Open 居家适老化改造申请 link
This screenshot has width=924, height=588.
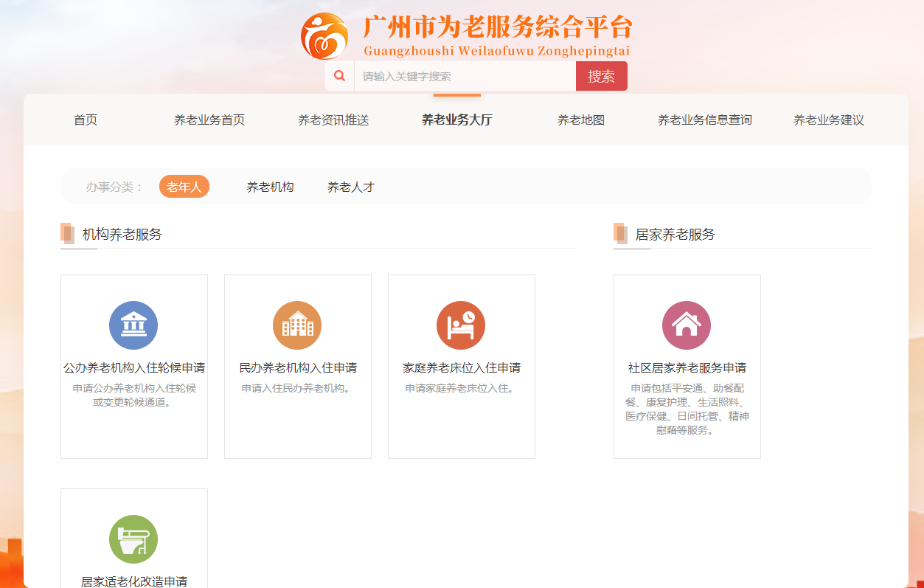coord(134,581)
